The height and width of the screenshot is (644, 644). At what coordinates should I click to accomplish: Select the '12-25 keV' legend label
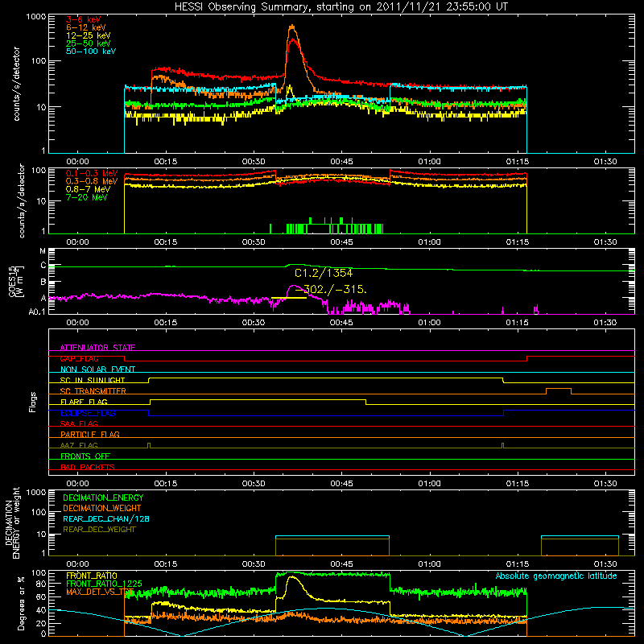pyautogui.click(x=89, y=35)
